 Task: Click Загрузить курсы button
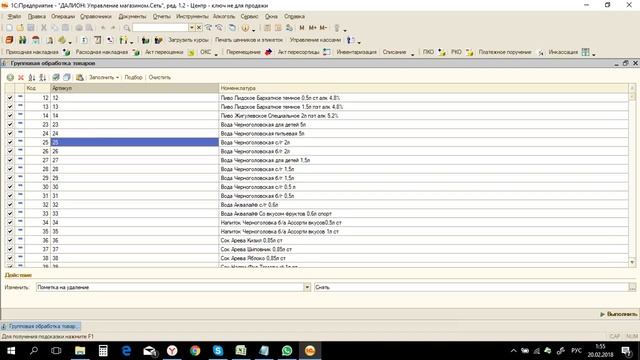[x=188, y=40]
